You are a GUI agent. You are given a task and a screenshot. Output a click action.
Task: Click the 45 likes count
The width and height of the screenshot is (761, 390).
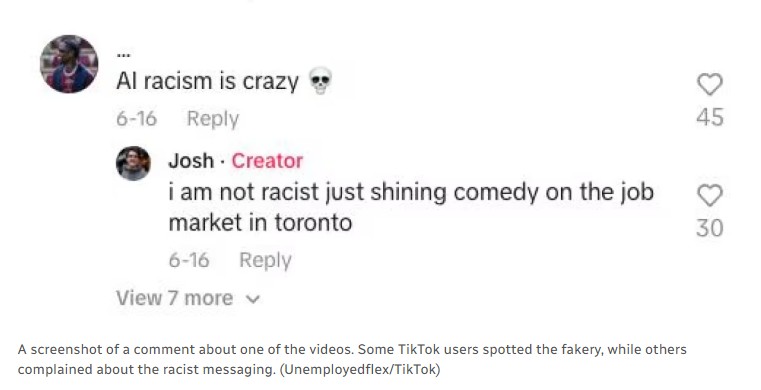(710, 117)
